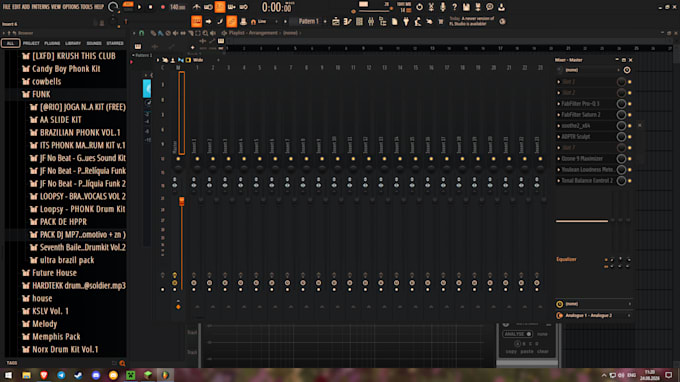680x382 pixels.
Task: Click the paste button in EQ plugin
Action: tap(527, 351)
